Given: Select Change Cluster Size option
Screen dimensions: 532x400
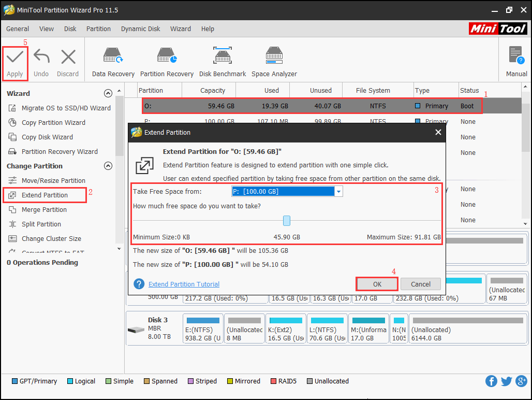Looking at the screenshot, I should click(51, 239).
